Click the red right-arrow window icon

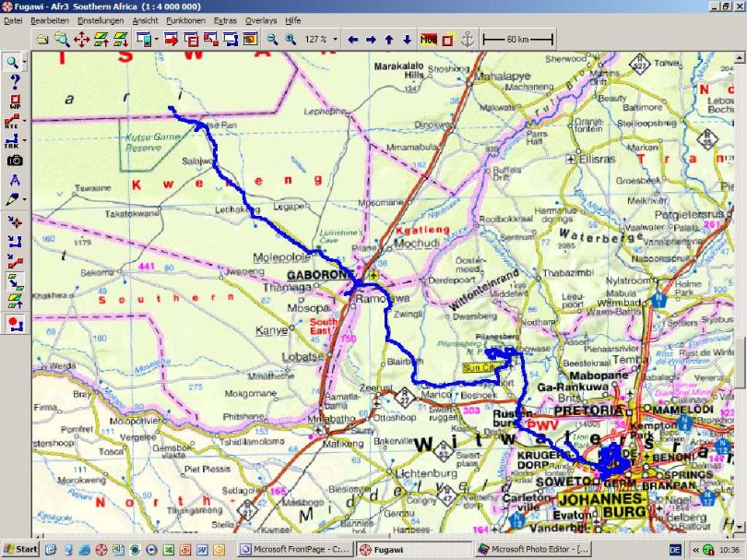point(171,39)
